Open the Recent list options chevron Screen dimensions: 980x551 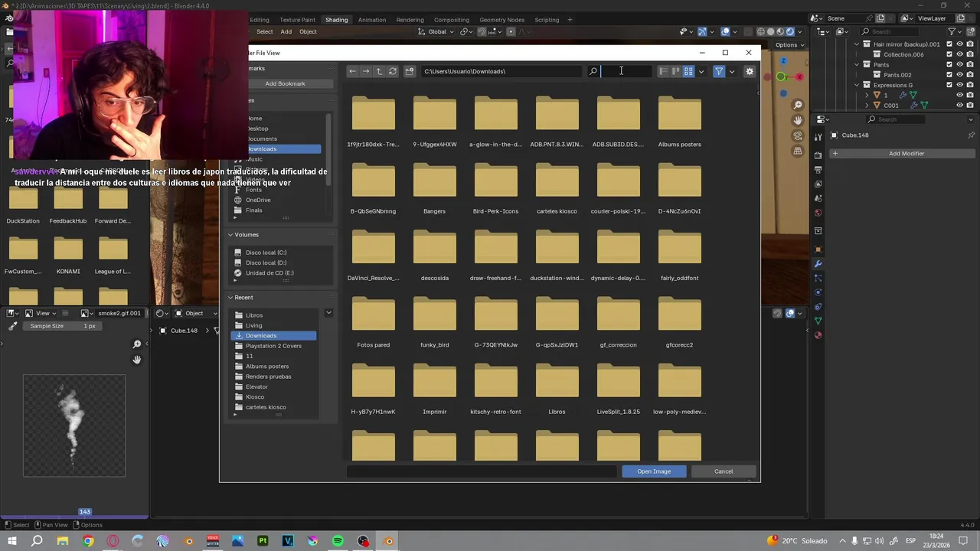click(328, 313)
